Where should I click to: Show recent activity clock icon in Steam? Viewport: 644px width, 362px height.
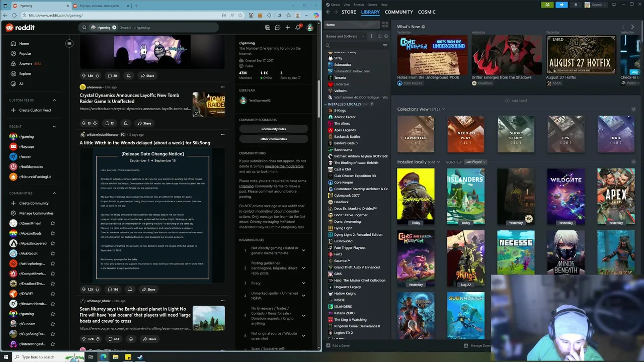point(379,36)
